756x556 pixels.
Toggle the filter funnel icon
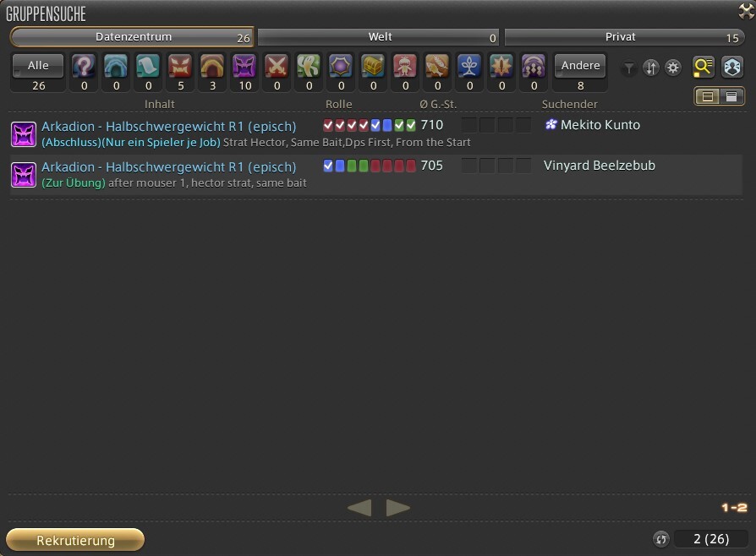pyautogui.click(x=628, y=68)
